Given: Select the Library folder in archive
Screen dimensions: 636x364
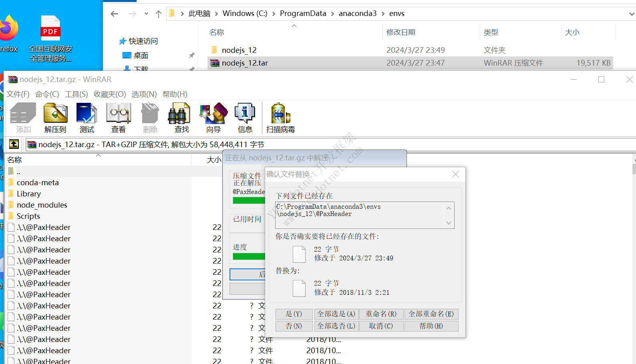Looking at the screenshot, I should [29, 194].
